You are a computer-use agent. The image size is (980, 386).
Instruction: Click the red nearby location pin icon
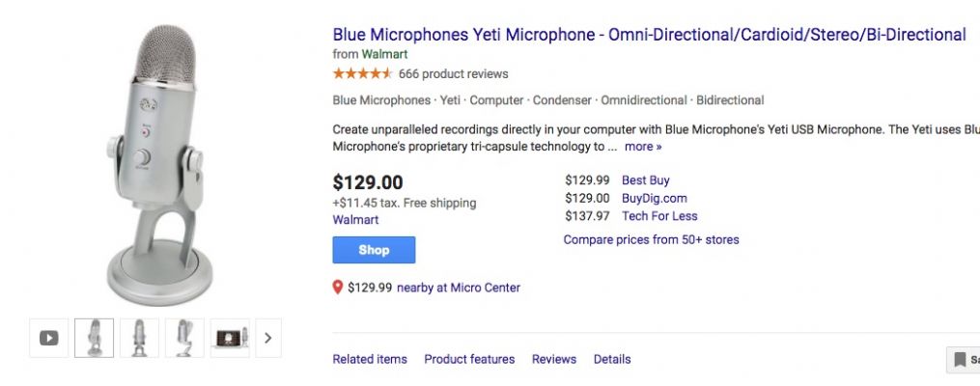(x=338, y=288)
